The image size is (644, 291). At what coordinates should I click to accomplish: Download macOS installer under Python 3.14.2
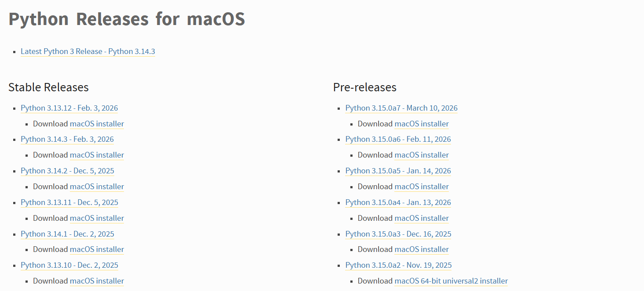(97, 187)
